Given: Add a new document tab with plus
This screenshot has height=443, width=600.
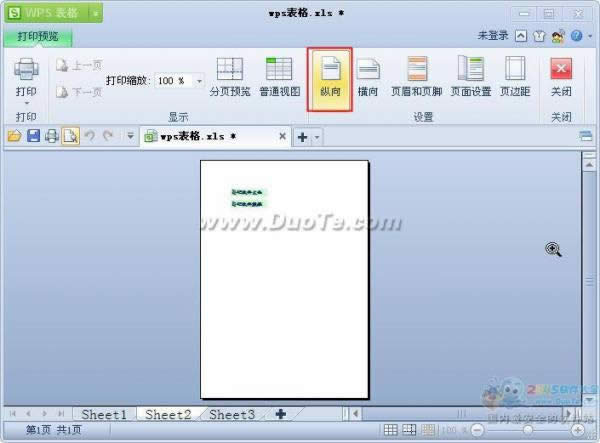Looking at the screenshot, I should click(302, 137).
